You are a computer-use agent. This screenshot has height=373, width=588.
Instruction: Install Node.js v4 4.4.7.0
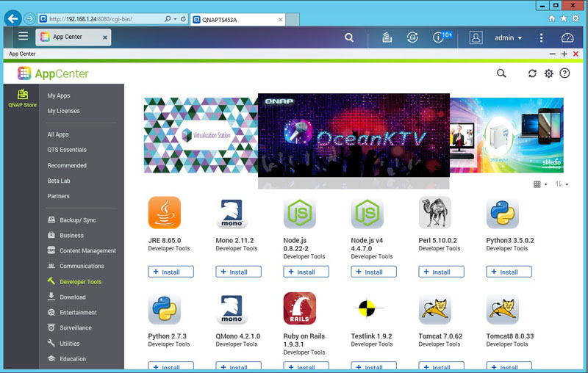[x=374, y=272]
